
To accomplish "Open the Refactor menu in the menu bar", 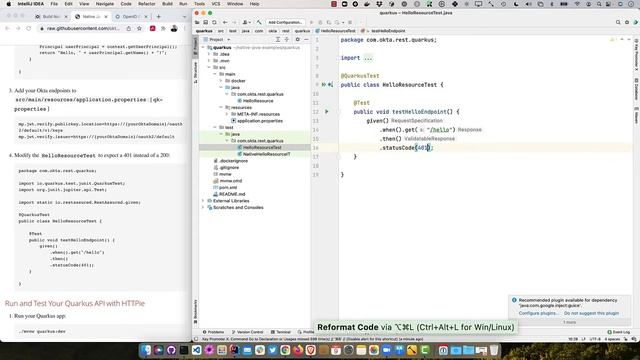I will (x=147, y=4).
